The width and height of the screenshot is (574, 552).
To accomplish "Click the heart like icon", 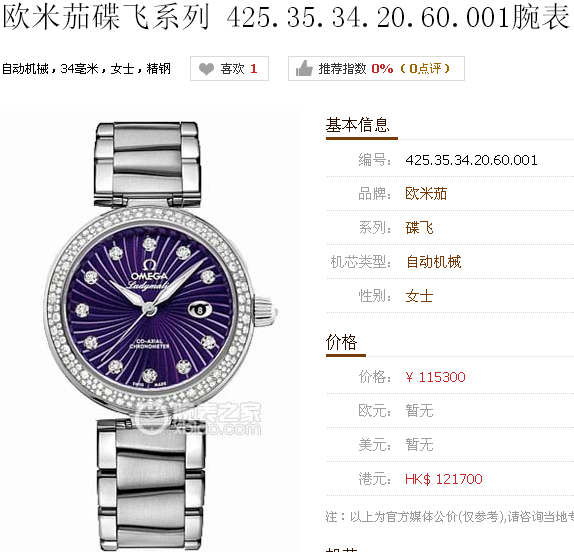I will click(x=206, y=69).
